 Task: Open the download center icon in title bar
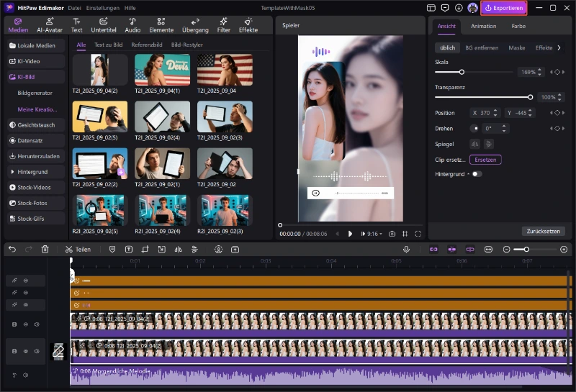tap(459, 8)
